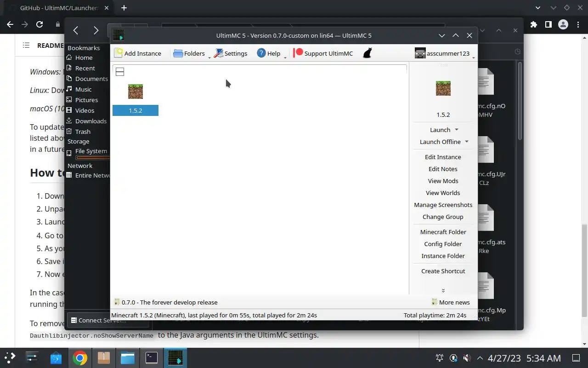Open the application launcher in taskbar

[10, 357]
